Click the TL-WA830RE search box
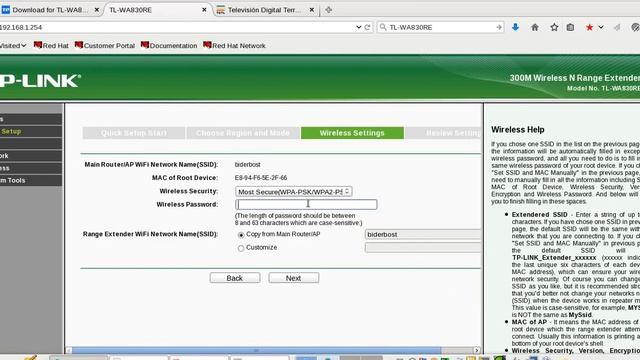 (x=441, y=27)
